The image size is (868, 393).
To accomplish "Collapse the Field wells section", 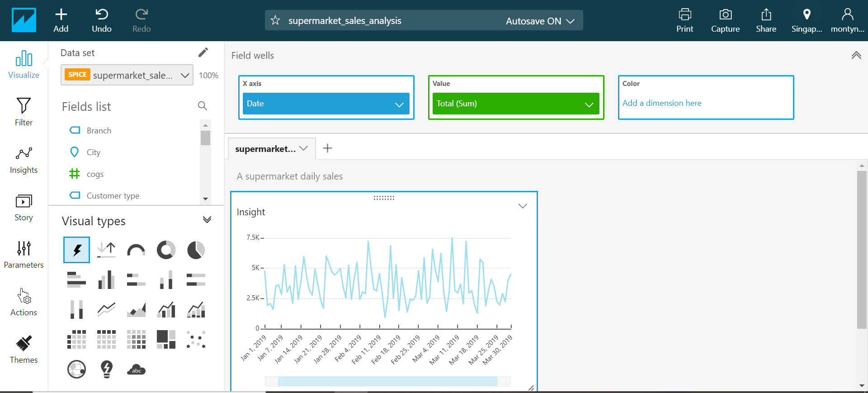I will pos(856,55).
